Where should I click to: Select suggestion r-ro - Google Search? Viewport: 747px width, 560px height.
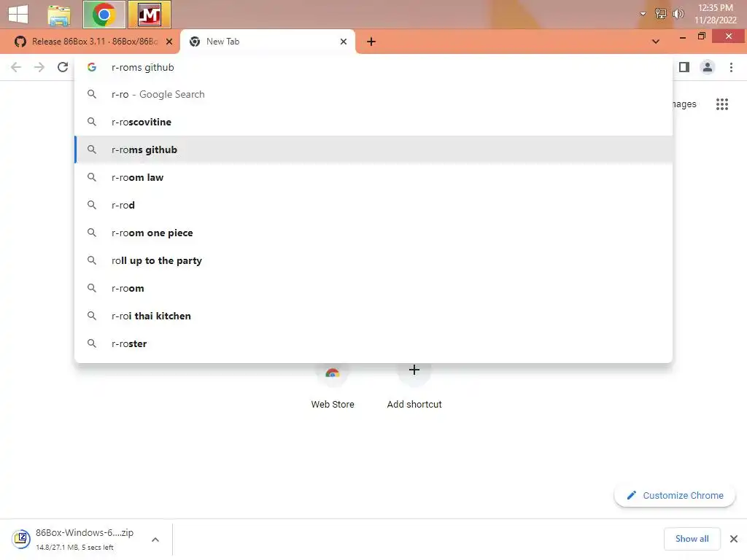[373, 94]
